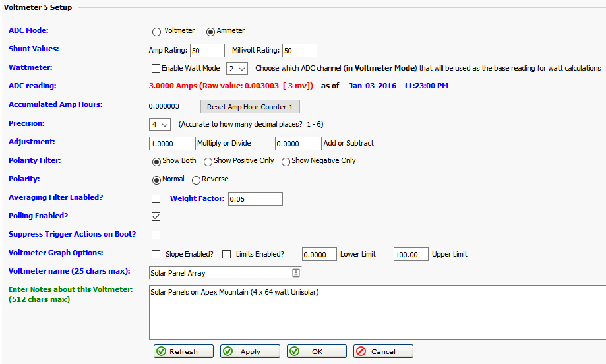Select the Ammeter ADC mode option

pyautogui.click(x=211, y=32)
